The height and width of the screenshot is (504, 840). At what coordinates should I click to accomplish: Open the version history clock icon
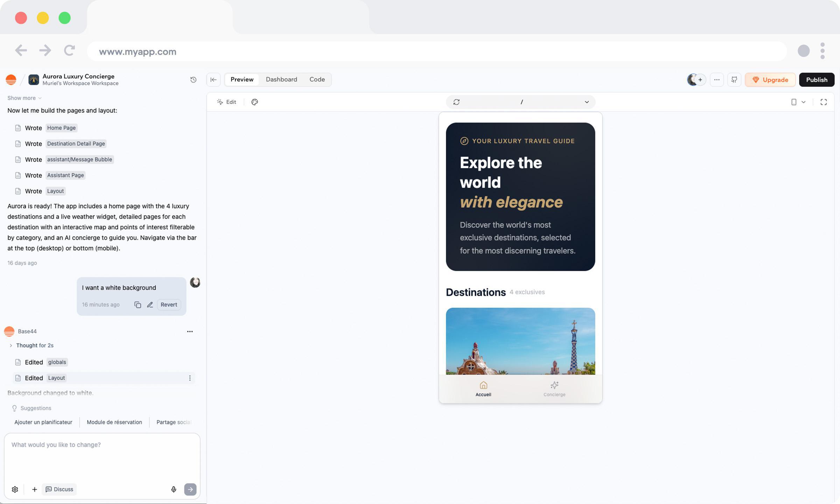pos(193,80)
